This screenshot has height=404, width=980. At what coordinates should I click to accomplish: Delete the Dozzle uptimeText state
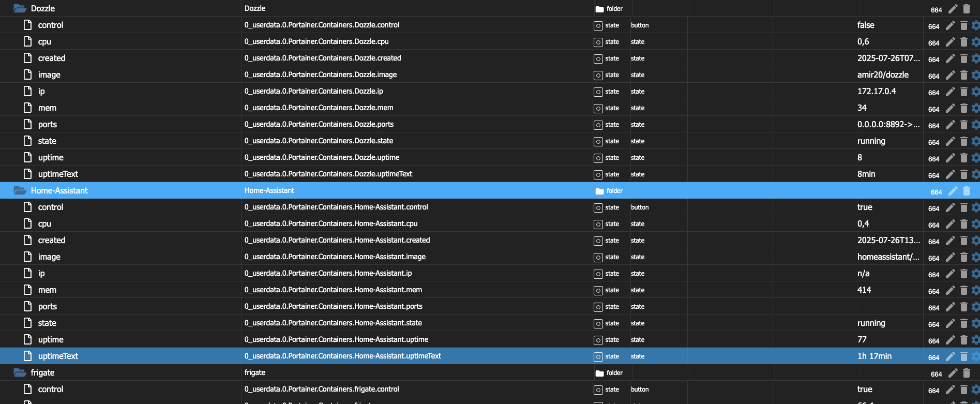click(963, 174)
